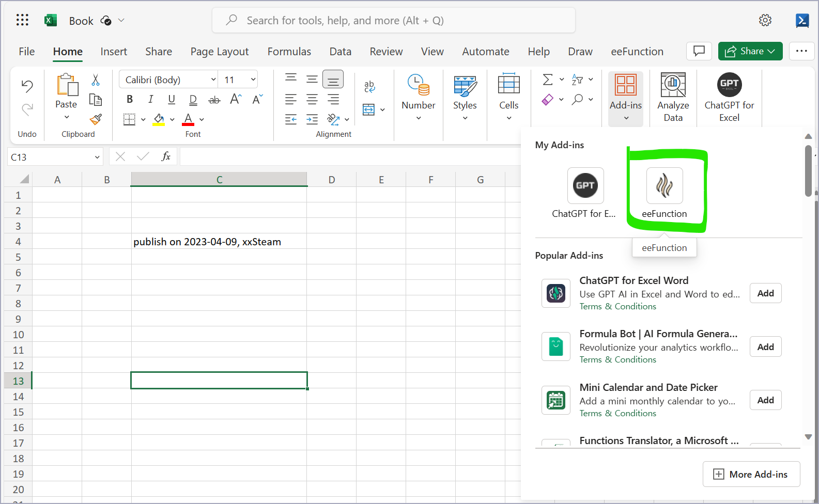Switch to the Formulas tab
This screenshot has width=819, height=504.
tap(289, 52)
